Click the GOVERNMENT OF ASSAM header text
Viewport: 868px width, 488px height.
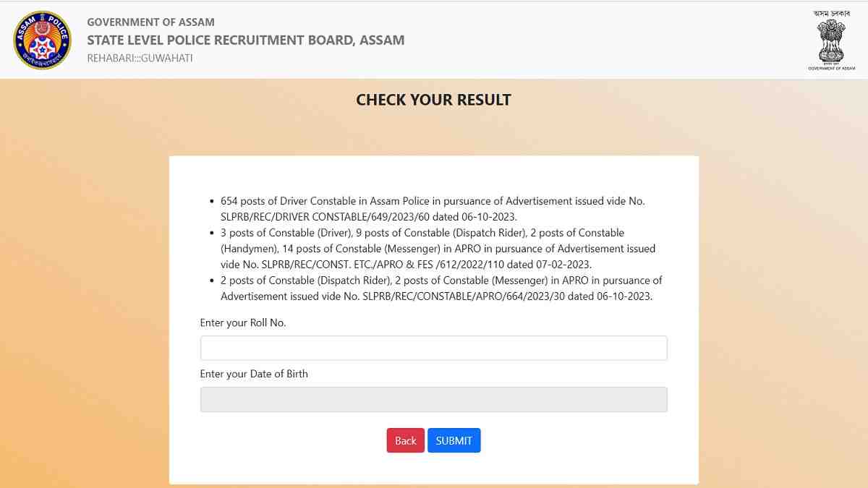(150, 22)
